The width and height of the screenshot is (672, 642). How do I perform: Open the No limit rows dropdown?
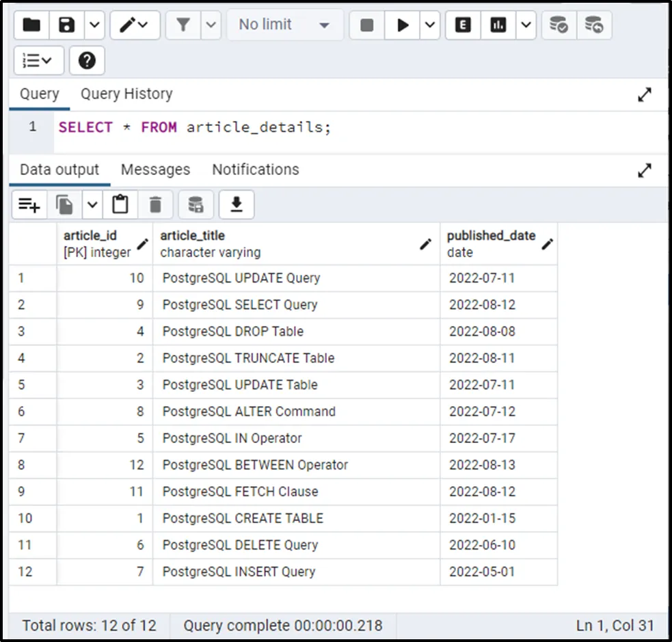[x=284, y=25]
